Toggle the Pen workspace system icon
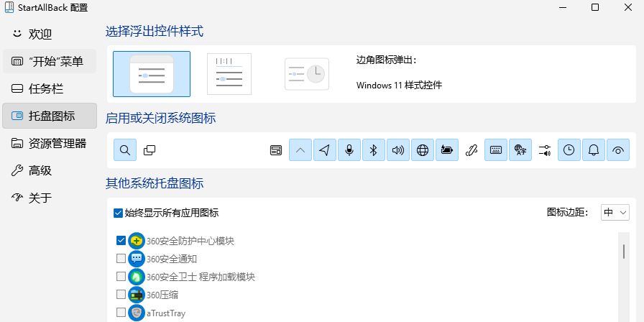Screen dimensions: 644x322 click(471, 150)
